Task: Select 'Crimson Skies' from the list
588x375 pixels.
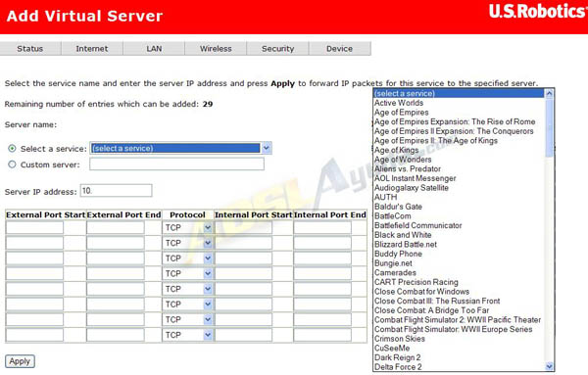Action: point(459,339)
